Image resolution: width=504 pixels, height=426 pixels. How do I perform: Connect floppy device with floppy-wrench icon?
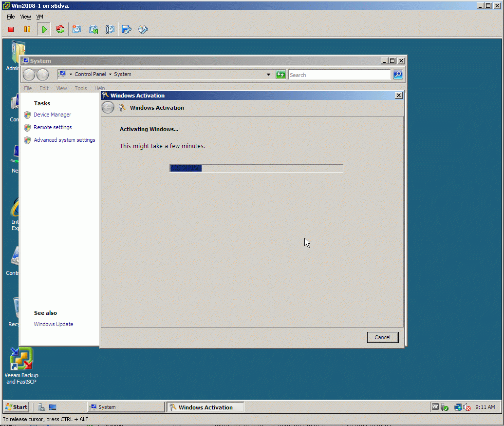pyautogui.click(x=126, y=30)
